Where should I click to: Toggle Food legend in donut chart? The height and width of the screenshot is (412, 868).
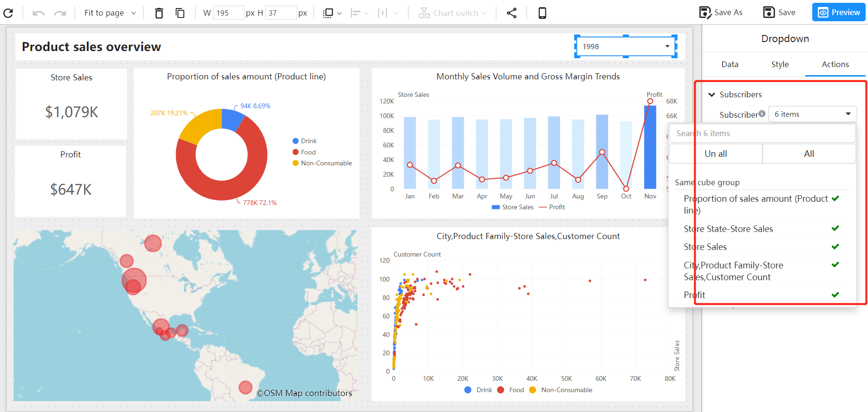[304, 152]
